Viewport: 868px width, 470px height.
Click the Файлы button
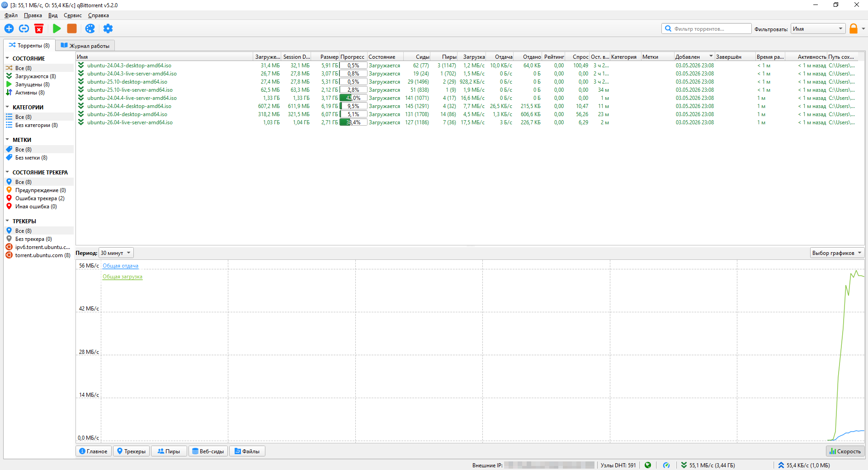pyautogui.click(x=247, y=451)
